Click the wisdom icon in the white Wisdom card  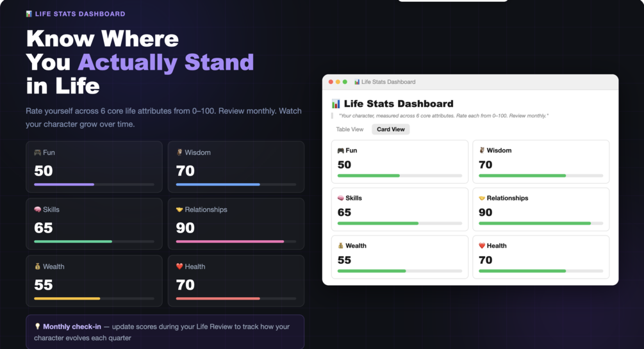click(482, 150)
